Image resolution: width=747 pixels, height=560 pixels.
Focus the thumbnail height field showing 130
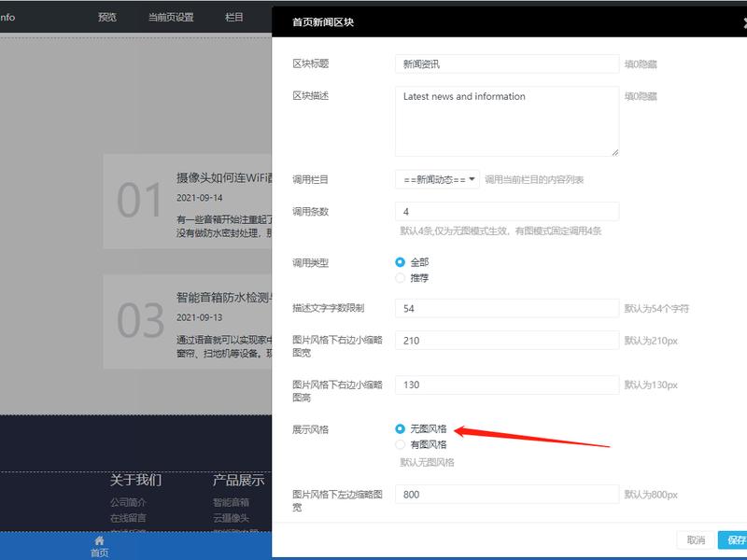(x=507, y=385)
